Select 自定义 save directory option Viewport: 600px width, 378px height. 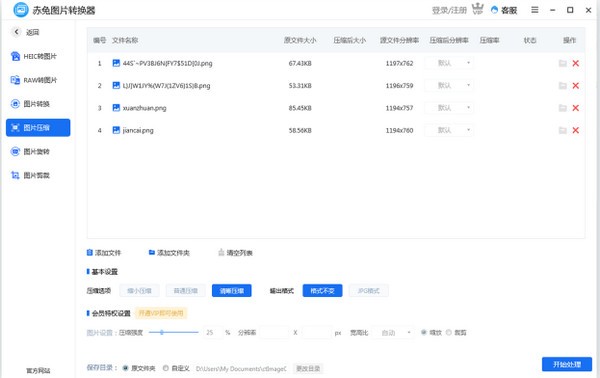[166, 368]
